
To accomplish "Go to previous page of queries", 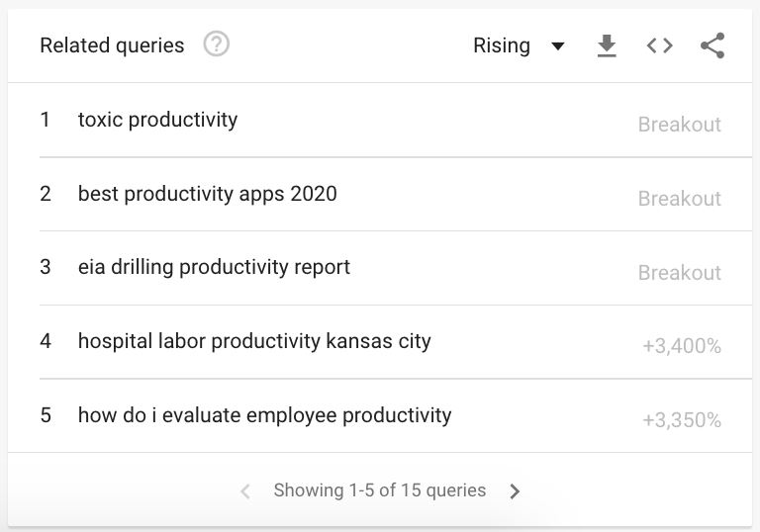I will [x=245, y=490].
